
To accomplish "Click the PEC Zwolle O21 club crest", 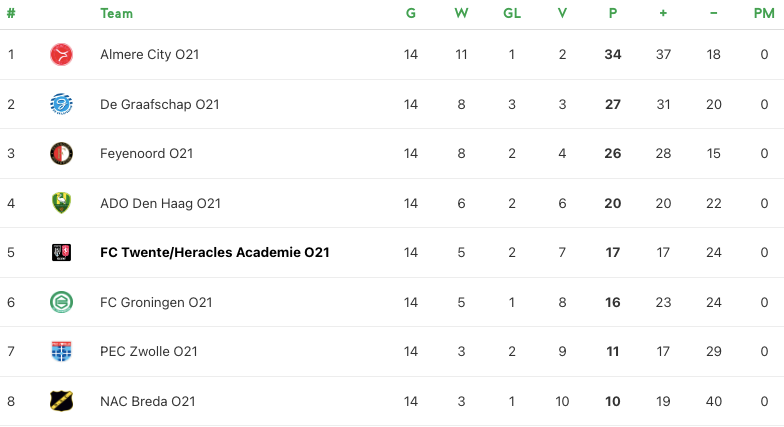I will [62, 352].
